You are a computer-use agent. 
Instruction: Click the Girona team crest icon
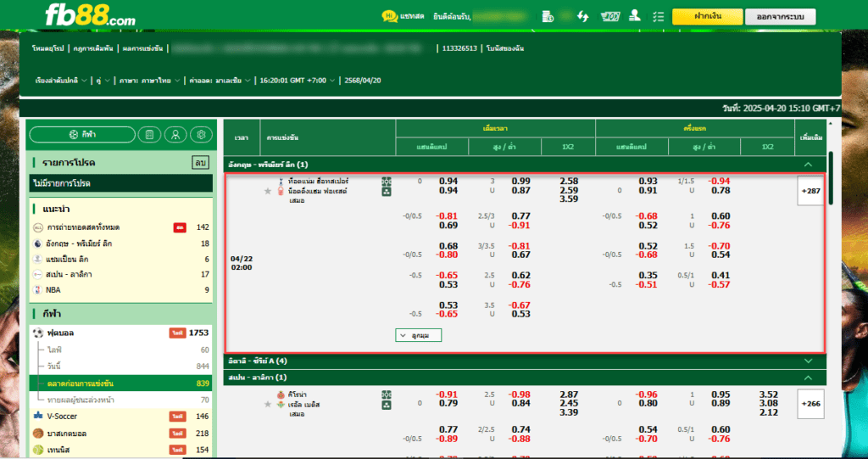pyautogui.click(x=281, y=395)
